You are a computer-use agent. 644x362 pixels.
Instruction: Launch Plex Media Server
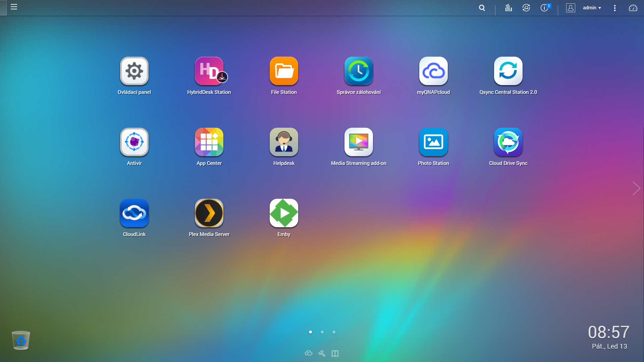[209, 213]
